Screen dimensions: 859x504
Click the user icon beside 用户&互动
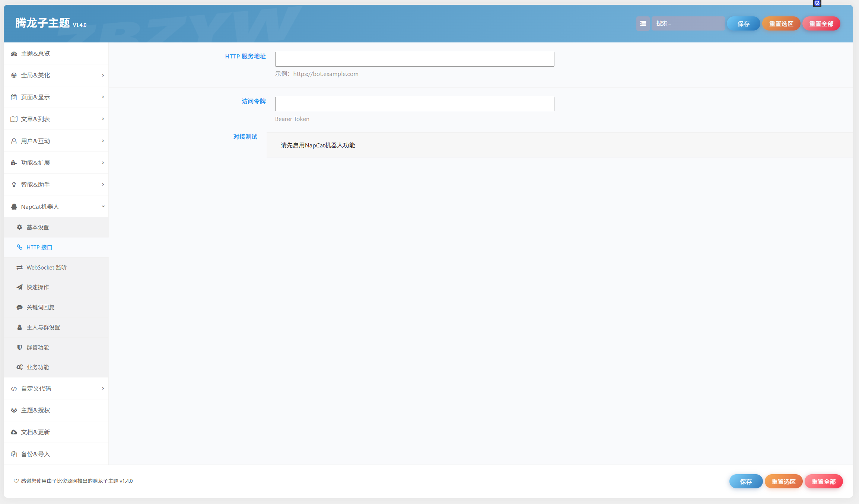click(x=14, y=141)
